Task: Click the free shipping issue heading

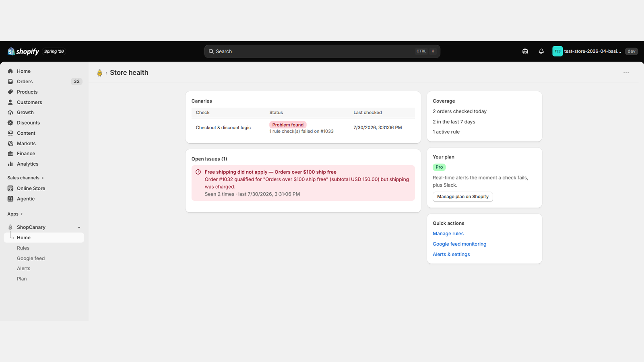Action: [x=270, y=172]
